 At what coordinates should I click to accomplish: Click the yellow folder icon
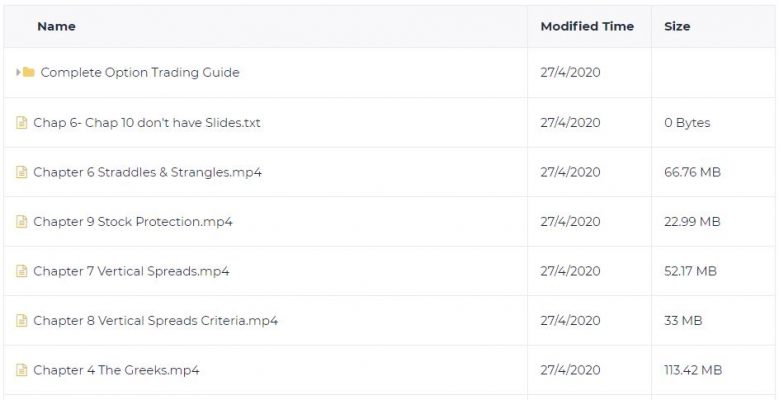click(x=28, y=73)
